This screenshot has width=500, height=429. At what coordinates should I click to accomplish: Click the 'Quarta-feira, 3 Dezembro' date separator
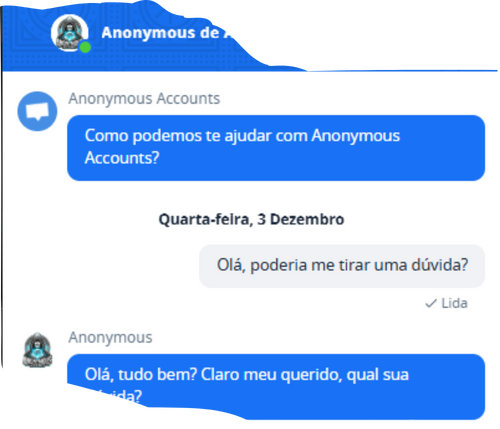[x=251, y=219]
